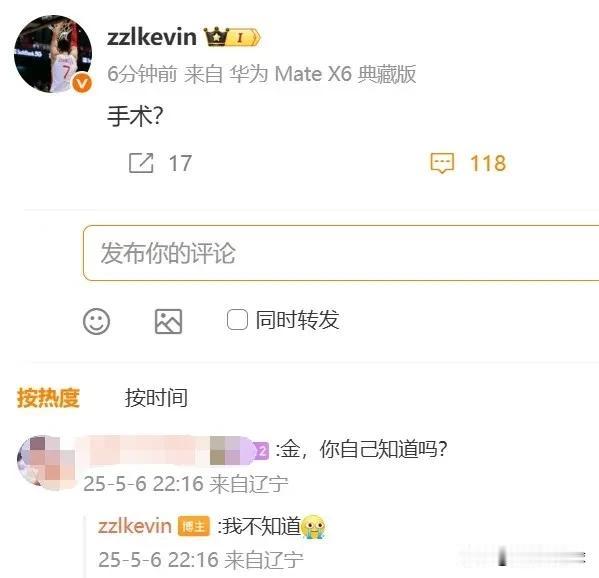Image resolution: width=599 pixels, height=578 pixels.
Task: Click the 118 comment count
Action: pyautogui.click(x=488, y=164)
